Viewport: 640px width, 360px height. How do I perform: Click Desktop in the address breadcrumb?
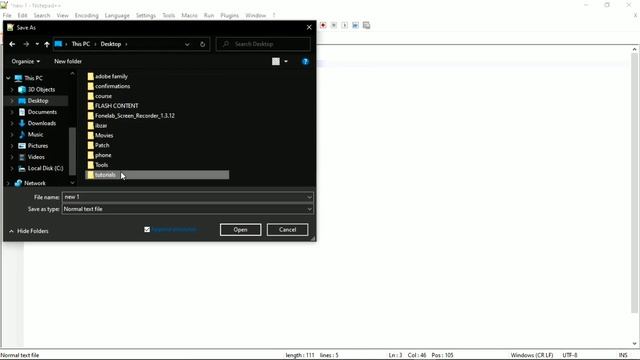[x=111, y=44]
